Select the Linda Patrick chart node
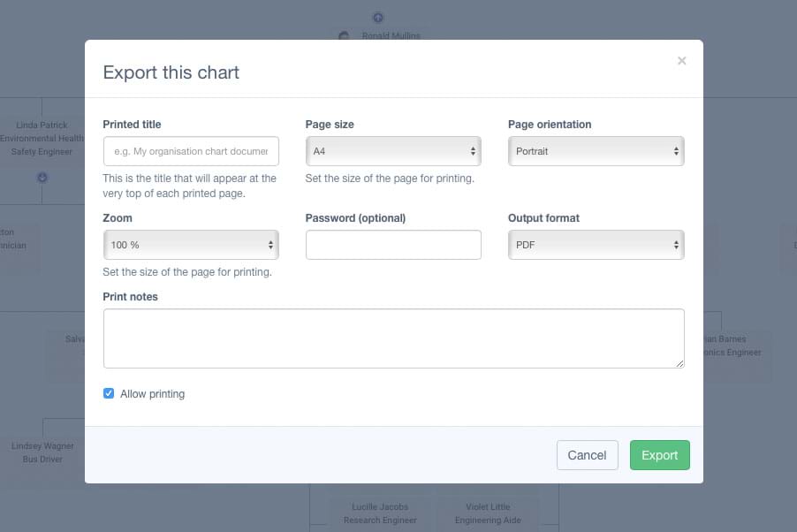 pos(42,138)
